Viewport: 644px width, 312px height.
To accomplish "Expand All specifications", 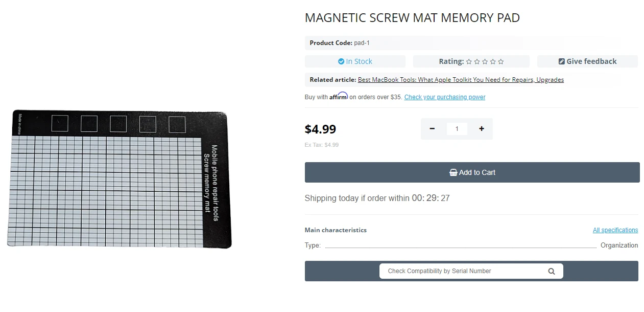I will (x=615, y=230).
